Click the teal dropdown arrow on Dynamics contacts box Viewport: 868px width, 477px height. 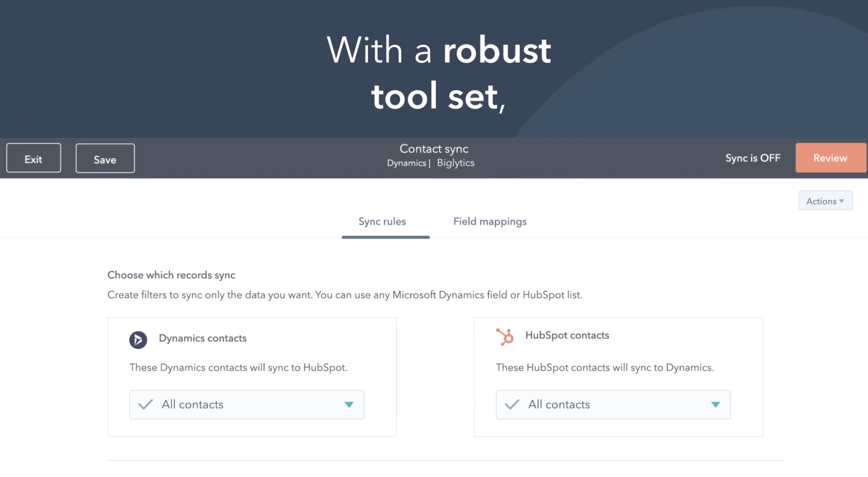pyautogui.click(x=349, y=405)
